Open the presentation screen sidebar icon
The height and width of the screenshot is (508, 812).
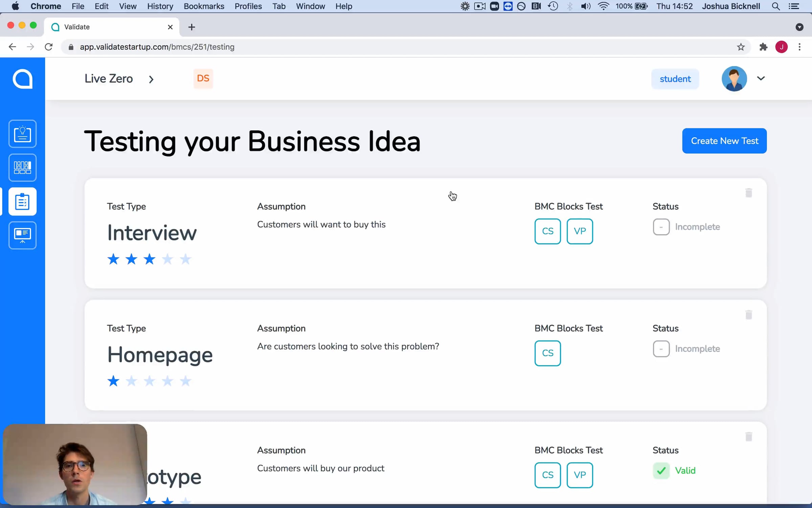click(22, 235)
